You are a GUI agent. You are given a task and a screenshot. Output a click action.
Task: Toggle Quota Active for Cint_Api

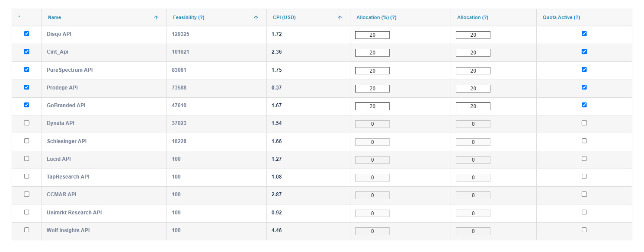[584, 51]
